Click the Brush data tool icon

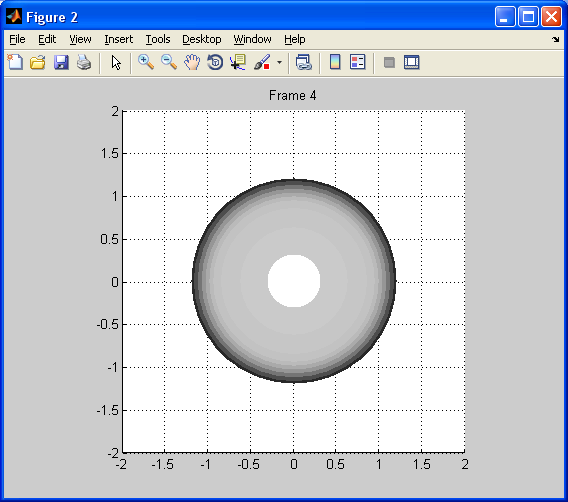click(262, 62)
